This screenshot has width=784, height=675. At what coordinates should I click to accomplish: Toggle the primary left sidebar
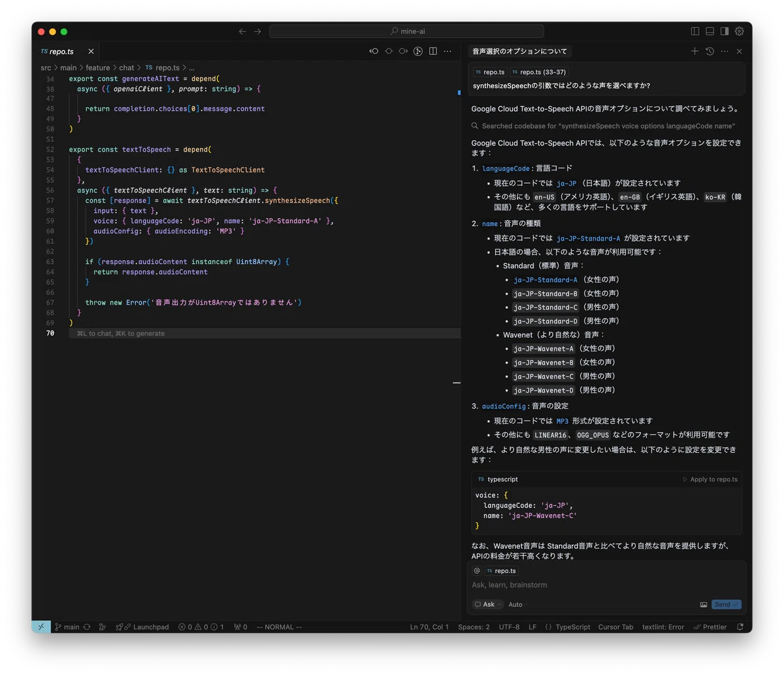tap(695, 31)
